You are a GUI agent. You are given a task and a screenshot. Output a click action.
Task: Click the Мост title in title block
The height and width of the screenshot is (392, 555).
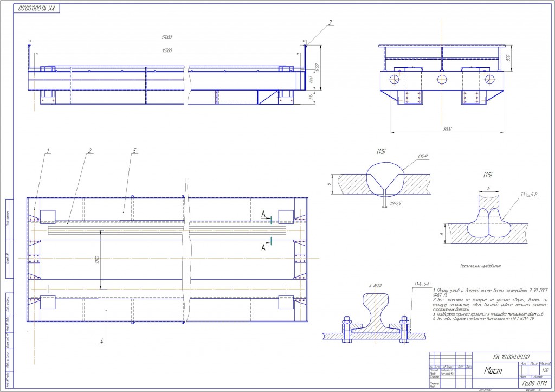493,370
